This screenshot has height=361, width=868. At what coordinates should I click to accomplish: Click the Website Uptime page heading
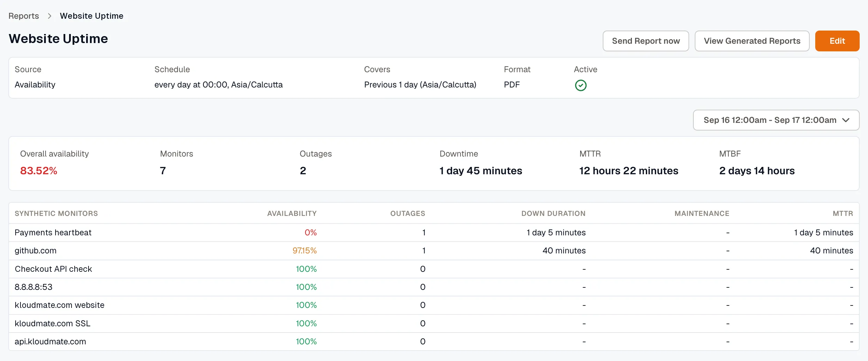pos(58,39)
